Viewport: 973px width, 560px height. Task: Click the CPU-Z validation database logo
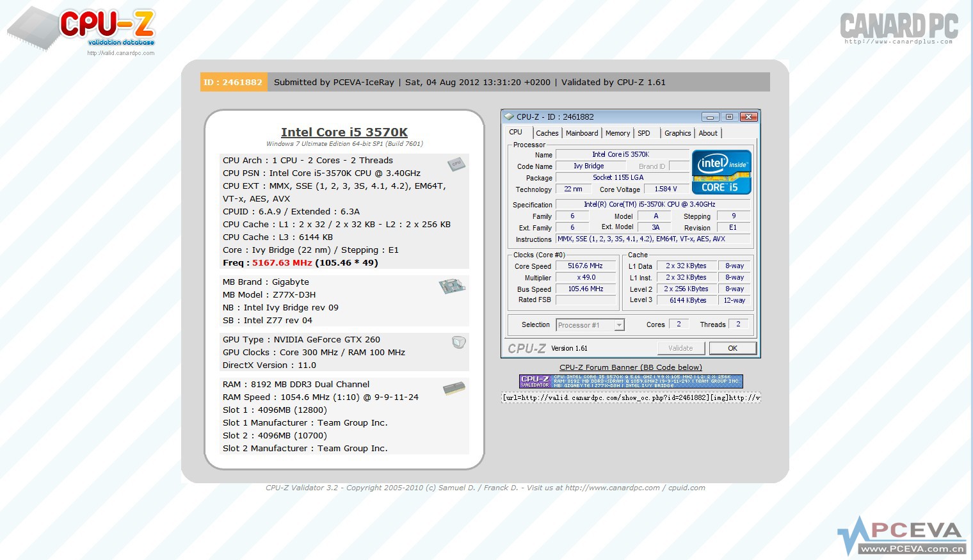(81, 30)
